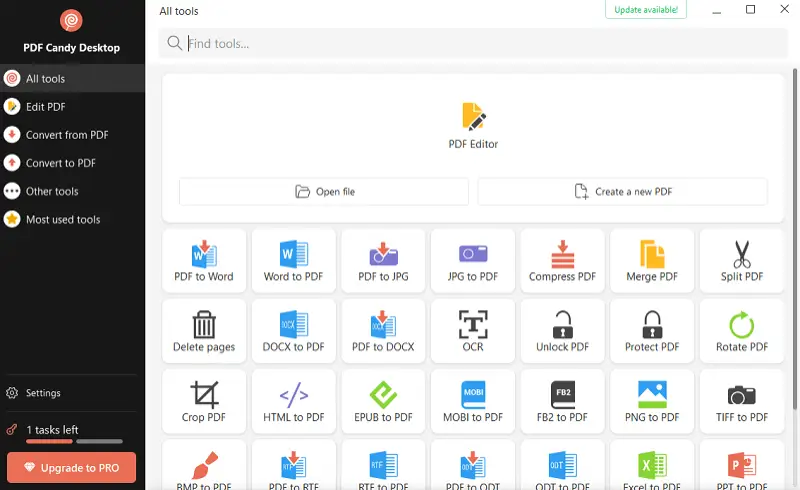Open the JPG to PDF tool
Screen dimensions: 800x490
coord(473,261)
